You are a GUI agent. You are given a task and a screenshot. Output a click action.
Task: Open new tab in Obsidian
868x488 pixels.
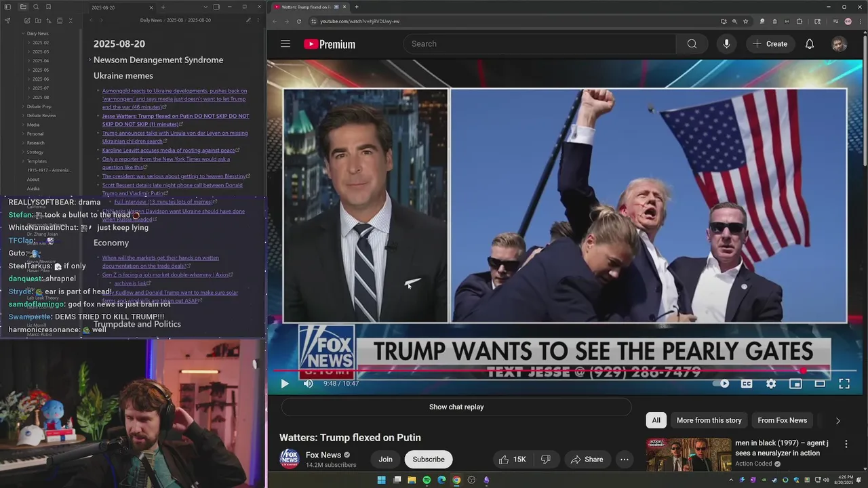[x=163, y=7]
